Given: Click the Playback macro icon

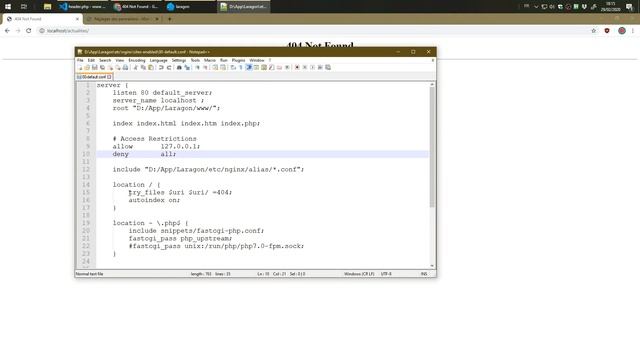Looking at the screenshot, I should coord(313,67).
